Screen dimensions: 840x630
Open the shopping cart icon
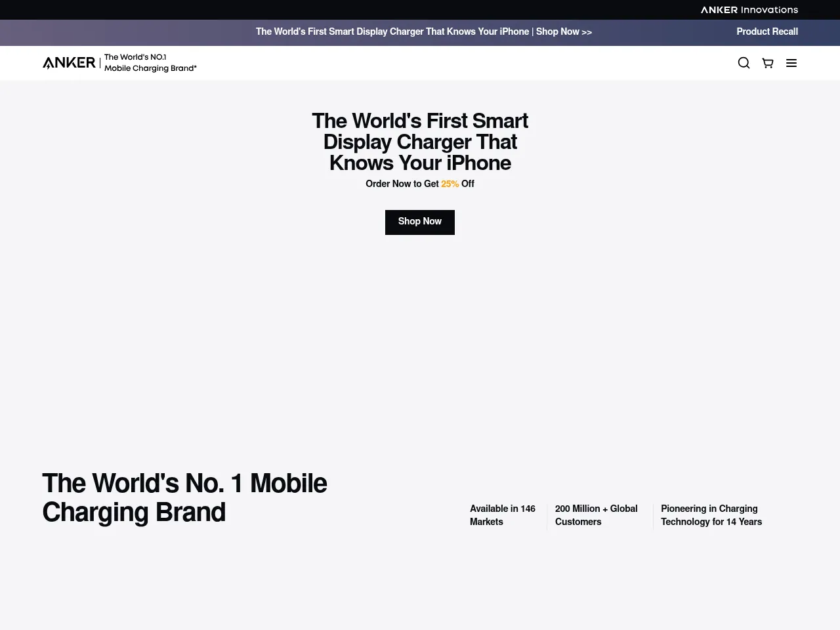pyautogui.click(x=767, y=63)
